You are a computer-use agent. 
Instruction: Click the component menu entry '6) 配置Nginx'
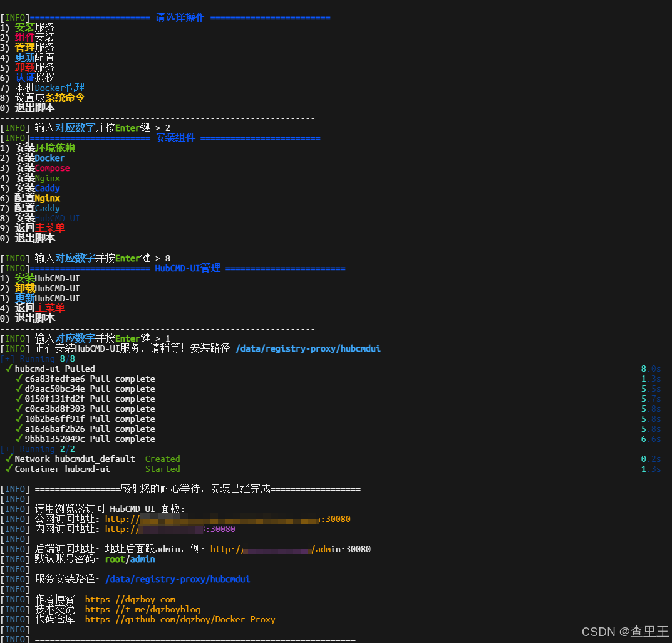point(30,198)
